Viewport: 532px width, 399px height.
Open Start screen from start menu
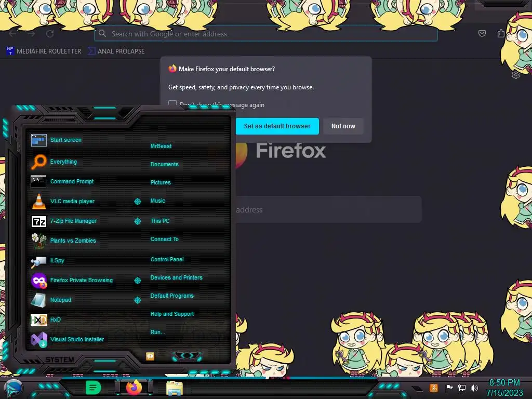tap(56, 140)
